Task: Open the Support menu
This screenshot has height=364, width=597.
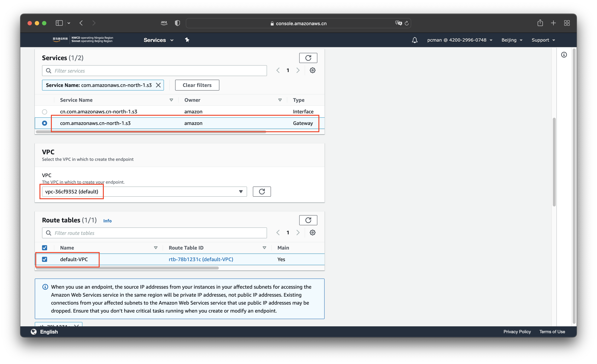Action: pyautogui.click(x=543, y=40)
